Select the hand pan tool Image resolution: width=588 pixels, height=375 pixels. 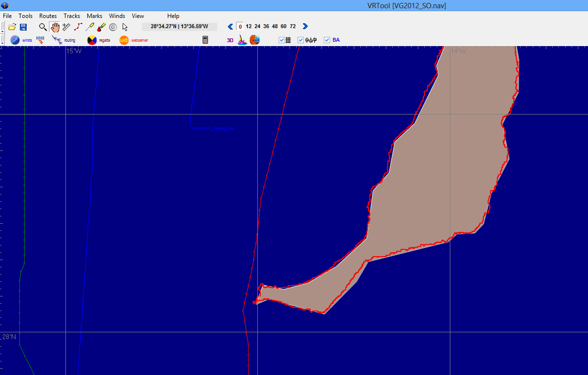click(x=55, y=27)
